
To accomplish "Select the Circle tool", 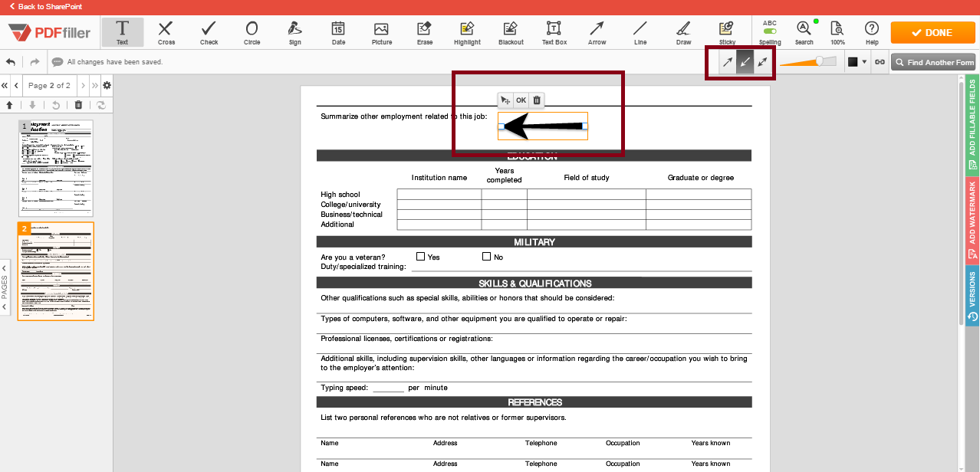I will [x=252, y=32].
